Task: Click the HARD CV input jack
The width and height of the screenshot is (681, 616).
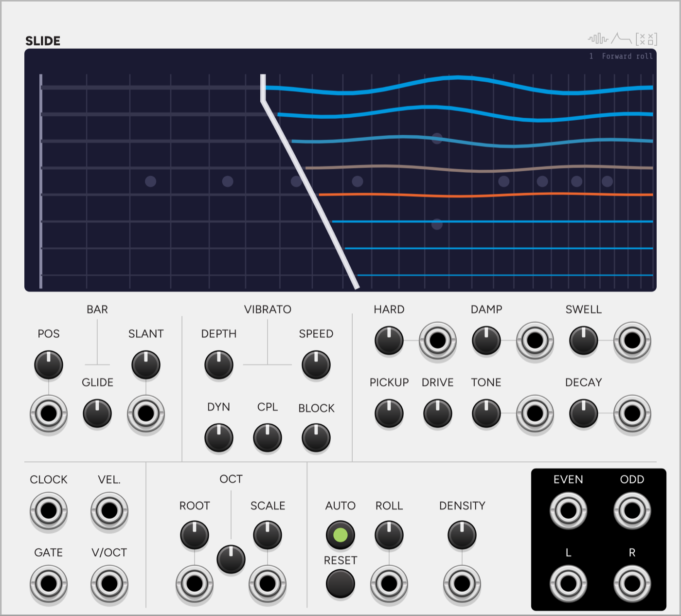Action: pos(438,341)
